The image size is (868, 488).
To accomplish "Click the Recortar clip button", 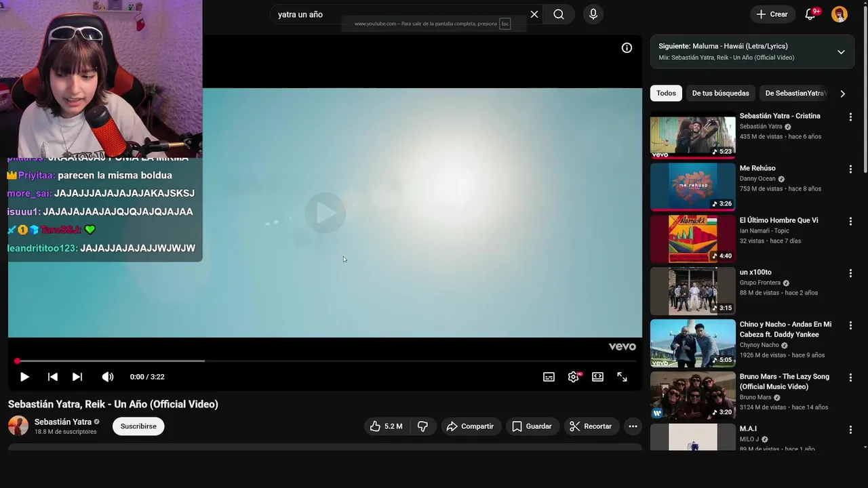I will pos(591,426).
